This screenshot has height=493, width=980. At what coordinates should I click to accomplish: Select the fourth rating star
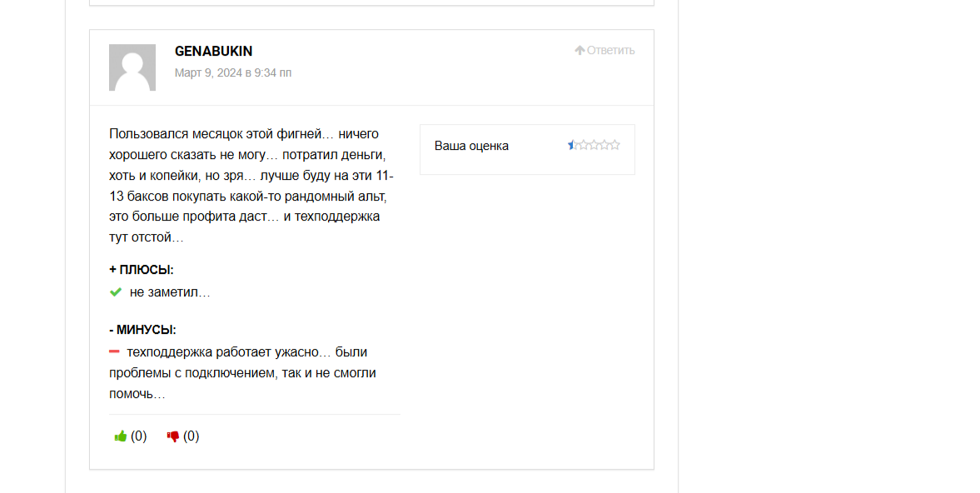pos(604,145)
